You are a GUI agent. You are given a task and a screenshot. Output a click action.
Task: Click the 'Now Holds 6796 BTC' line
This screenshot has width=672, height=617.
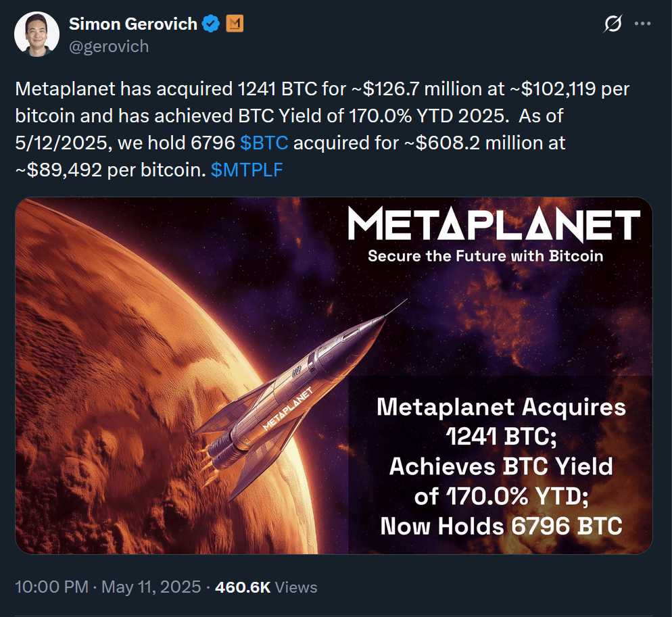[x=501, y=525]
